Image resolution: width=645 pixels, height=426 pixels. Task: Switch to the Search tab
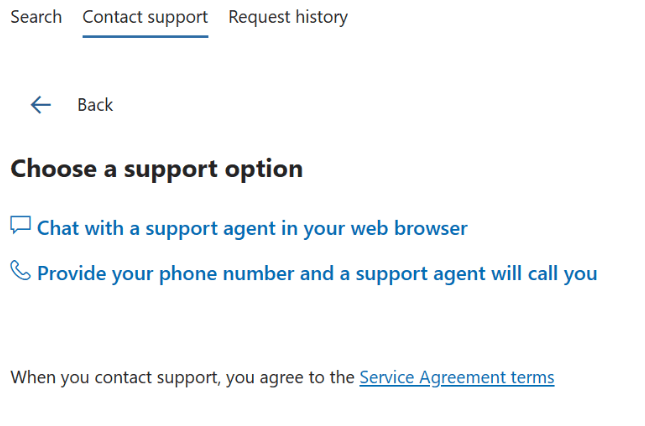click(35, 17)
